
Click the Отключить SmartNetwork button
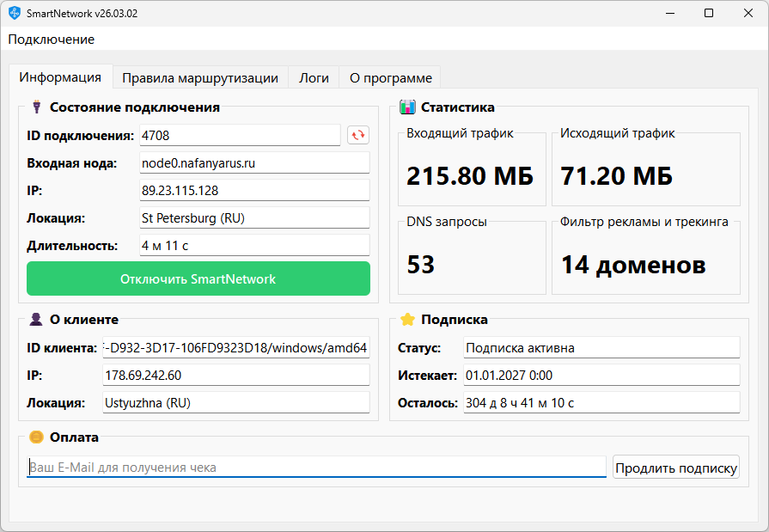(x=198, y=278)
